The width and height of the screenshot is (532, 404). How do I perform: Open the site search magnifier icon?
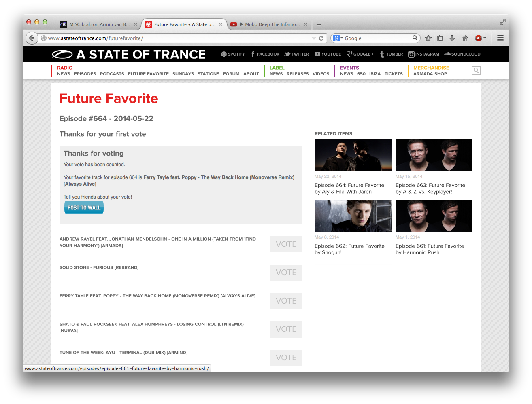476,71
